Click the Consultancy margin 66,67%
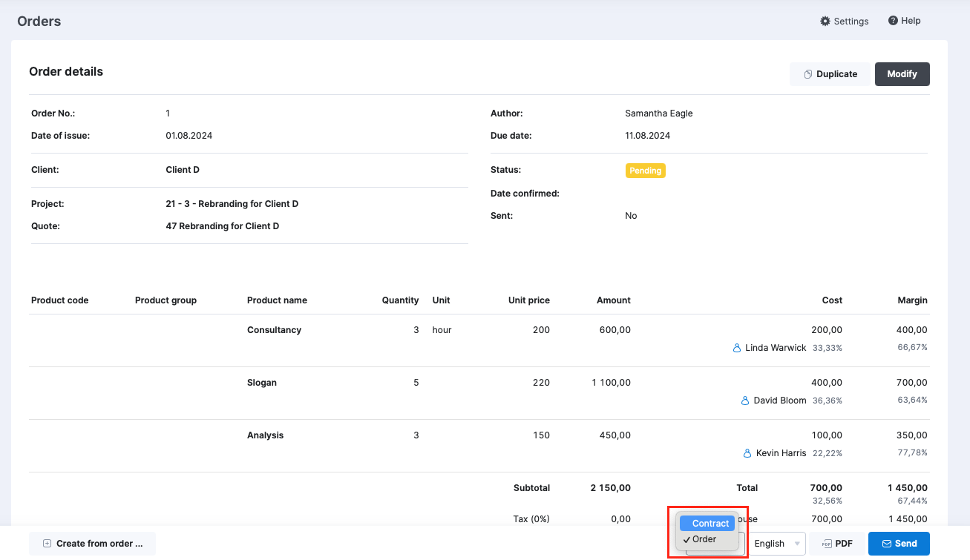 coord(914,347)
